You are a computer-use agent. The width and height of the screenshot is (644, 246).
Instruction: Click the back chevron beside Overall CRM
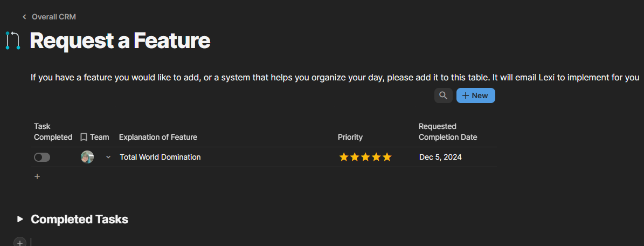(x=24, y=17)
